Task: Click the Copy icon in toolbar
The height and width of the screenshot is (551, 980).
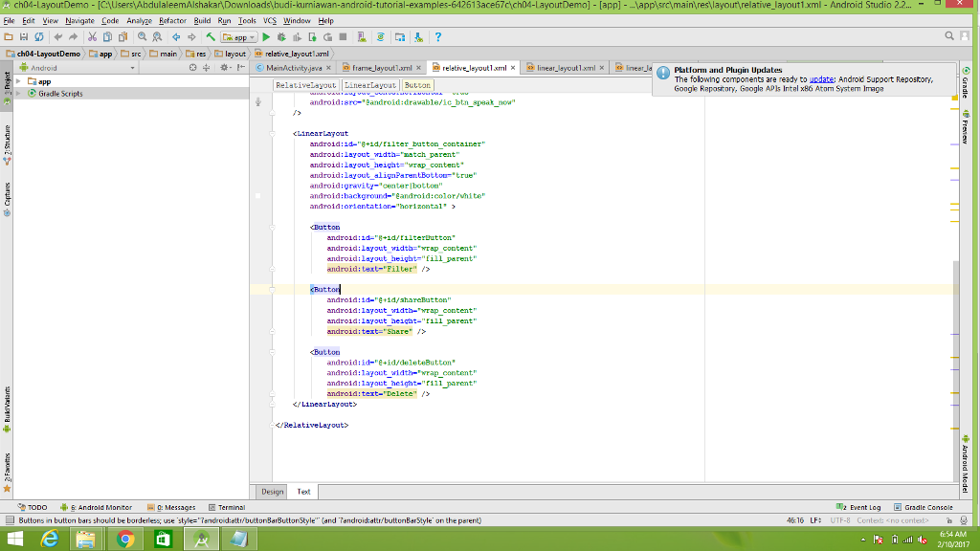Action: coord(107,37)
